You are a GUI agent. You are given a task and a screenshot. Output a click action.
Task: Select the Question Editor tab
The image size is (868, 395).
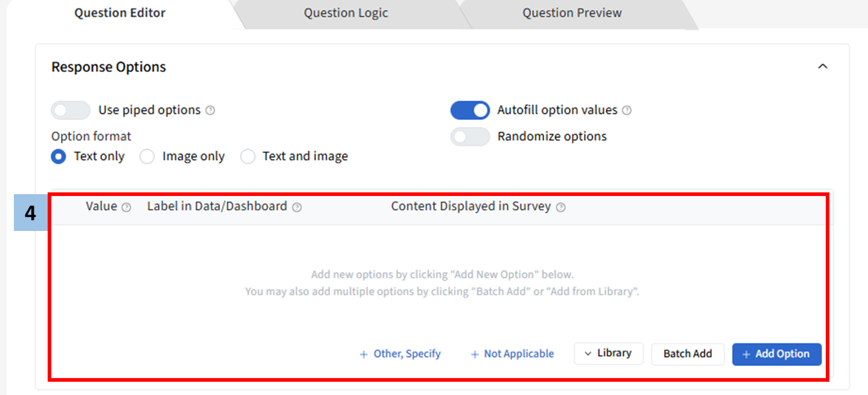pyautogui.click(x=119, y=13)
